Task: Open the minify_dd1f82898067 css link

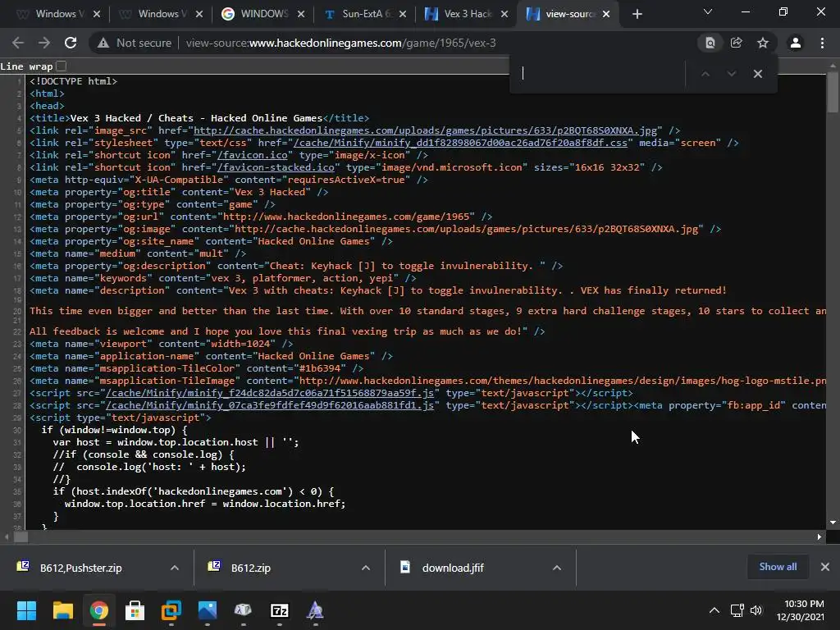Action: tap(460, 143)
